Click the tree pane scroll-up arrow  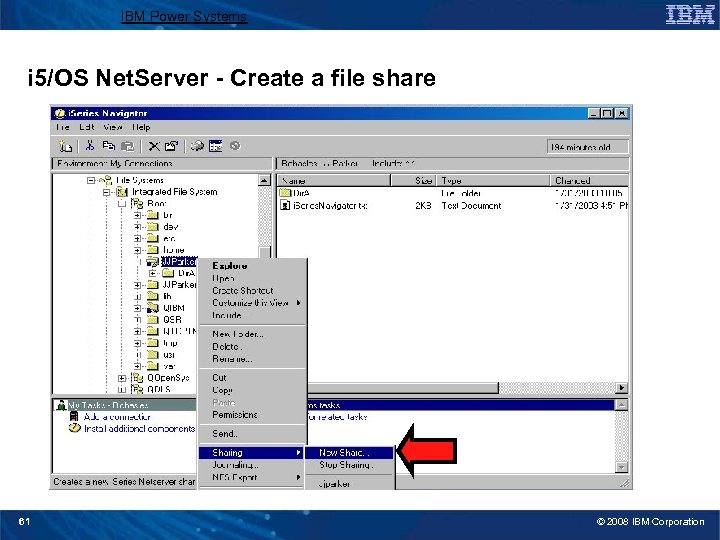pos(264,180)
